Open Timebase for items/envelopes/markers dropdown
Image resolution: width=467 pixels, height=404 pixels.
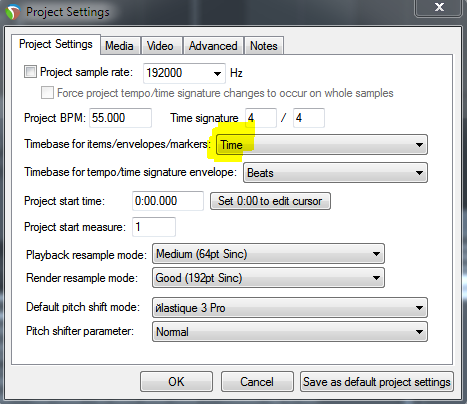[x=322, y=145]
